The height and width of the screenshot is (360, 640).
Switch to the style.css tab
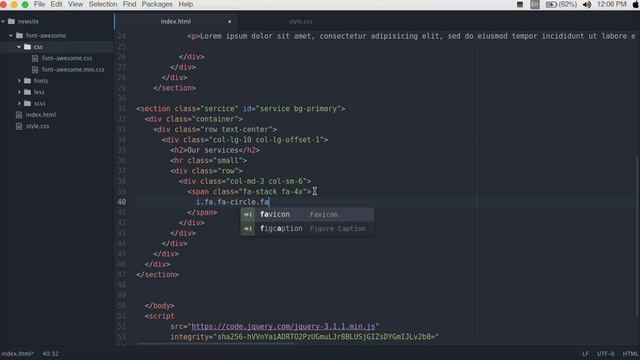[300, 21]
